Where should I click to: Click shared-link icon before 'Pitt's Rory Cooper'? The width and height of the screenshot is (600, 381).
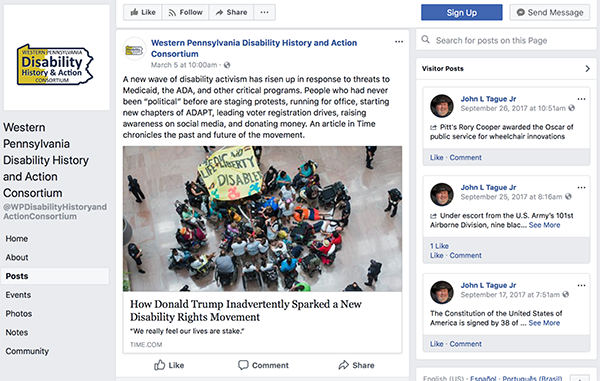click(x=433, y=127)
